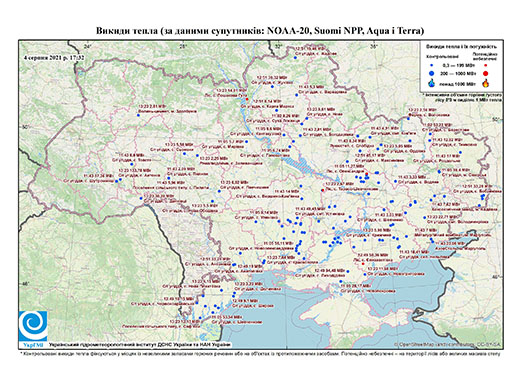This screenshot has height=368, width=520.
Task: Click the date stamp 4 серпня 2021
Action: (x=54, y=57)
